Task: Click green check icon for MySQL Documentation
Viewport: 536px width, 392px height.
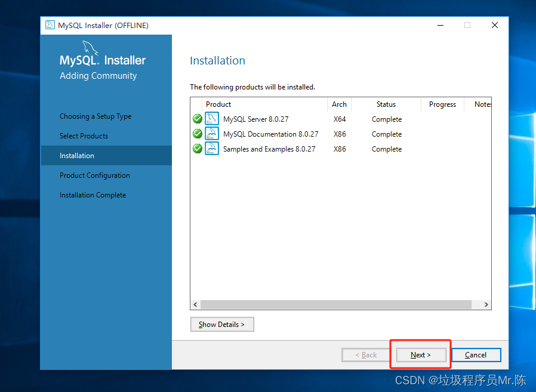Action: click(x=197, y=134)
